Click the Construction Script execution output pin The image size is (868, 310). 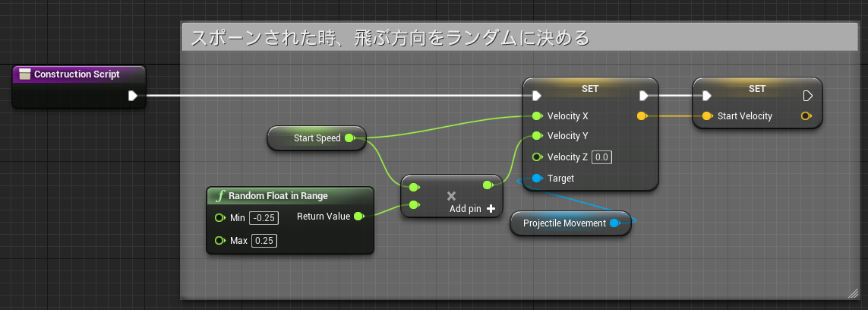tap(133, 96)
